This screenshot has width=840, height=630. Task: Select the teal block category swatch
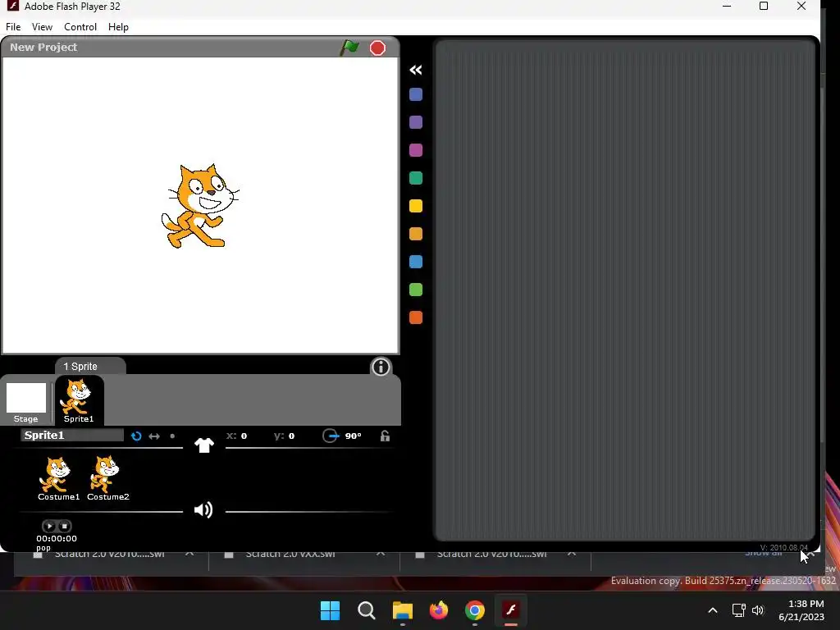point(416,178)
